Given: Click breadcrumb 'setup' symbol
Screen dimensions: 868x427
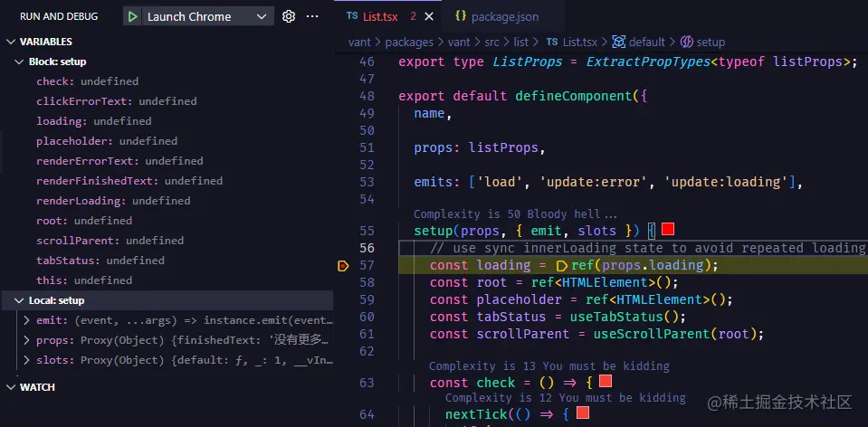Looking at the screenshot, I should [x=711, y=42].
